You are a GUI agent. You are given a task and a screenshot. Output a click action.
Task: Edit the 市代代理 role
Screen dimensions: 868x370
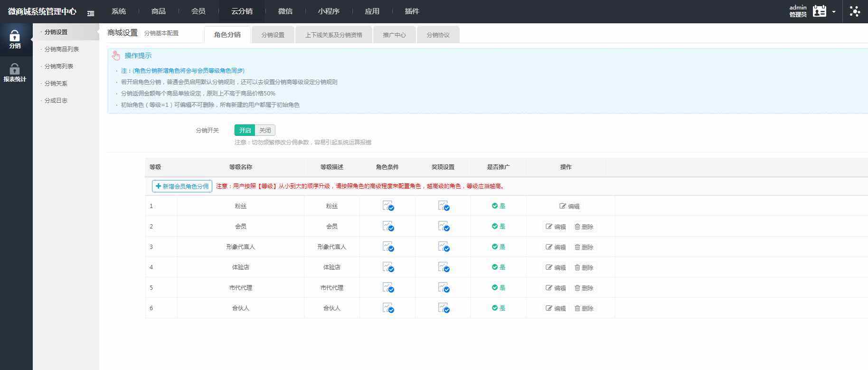click(x=556, y=288)
